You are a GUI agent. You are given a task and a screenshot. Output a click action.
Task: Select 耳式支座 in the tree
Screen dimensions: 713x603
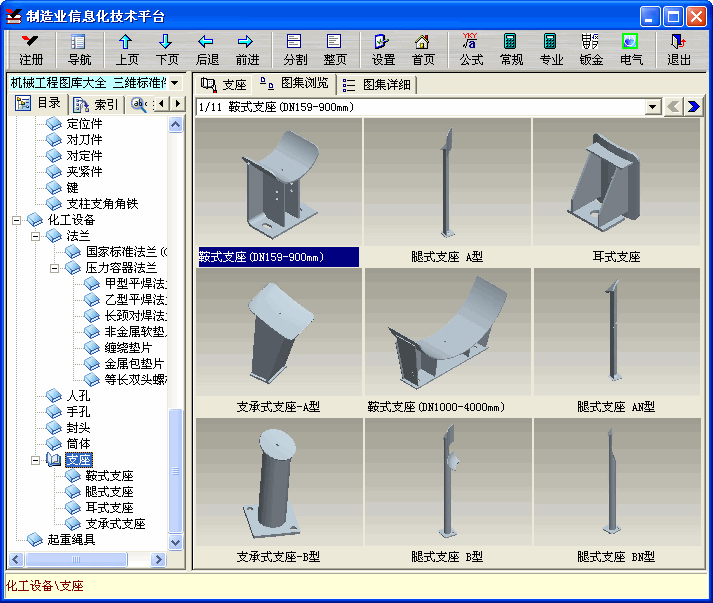click(108, 508)
